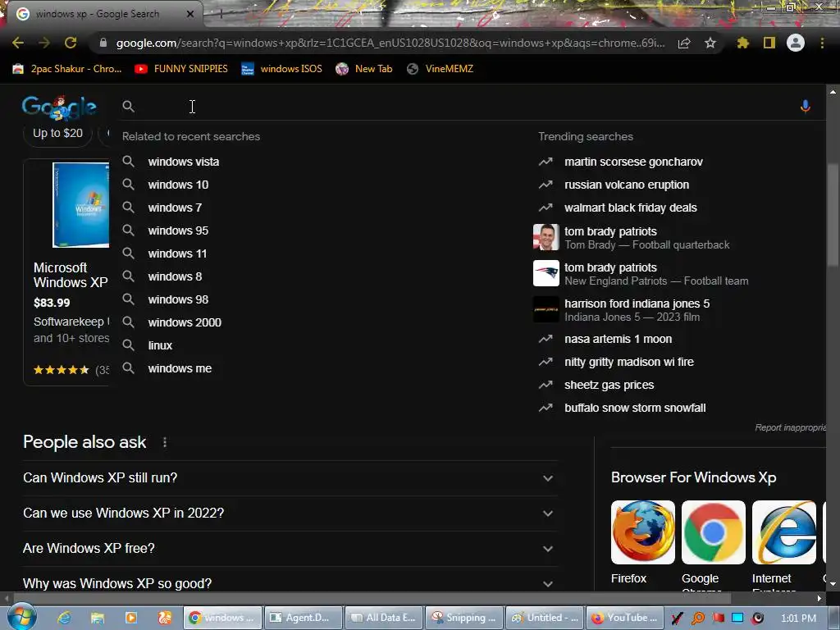Viewport: 840px width, 630px height.
Task: Open the Google Chrome browser thumbnail
Action: [714, 532]
